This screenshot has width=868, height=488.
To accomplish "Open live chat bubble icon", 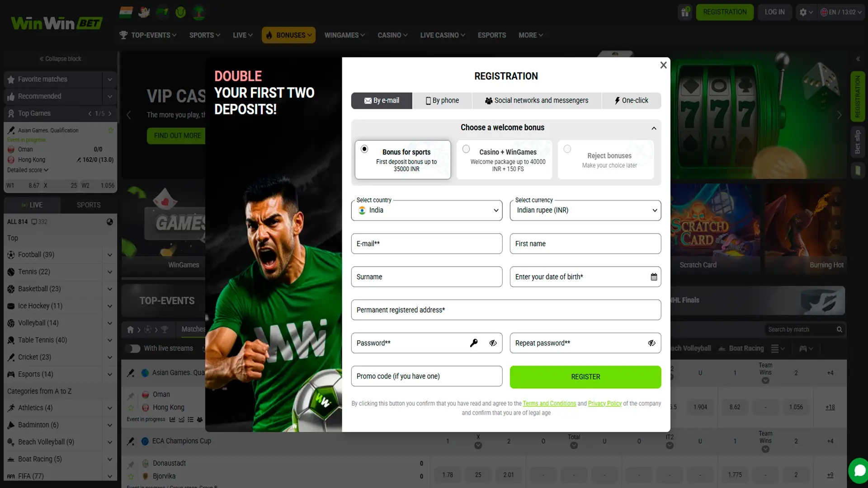I will [x=858, y=470].
